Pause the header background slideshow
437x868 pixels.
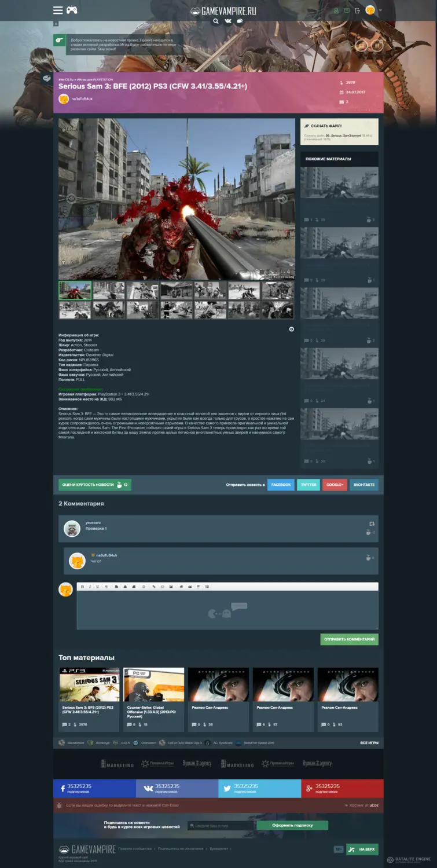click(377, 45)
